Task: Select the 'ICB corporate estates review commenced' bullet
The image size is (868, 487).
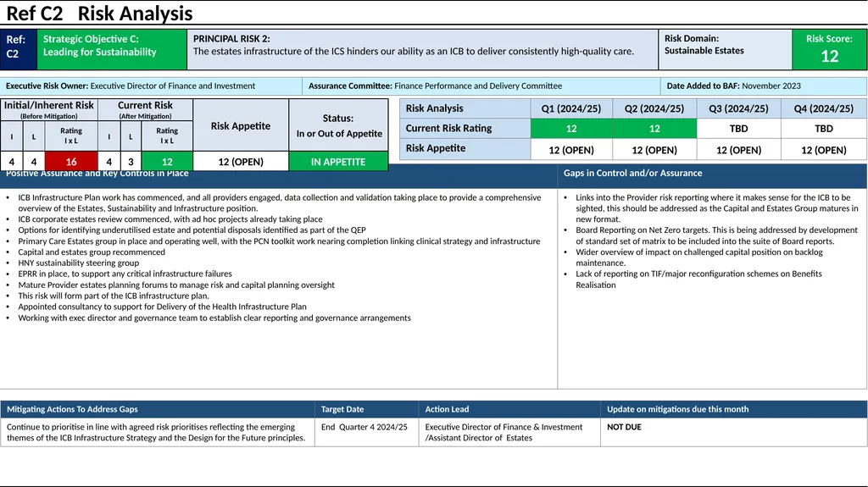Action: (170, 219)
